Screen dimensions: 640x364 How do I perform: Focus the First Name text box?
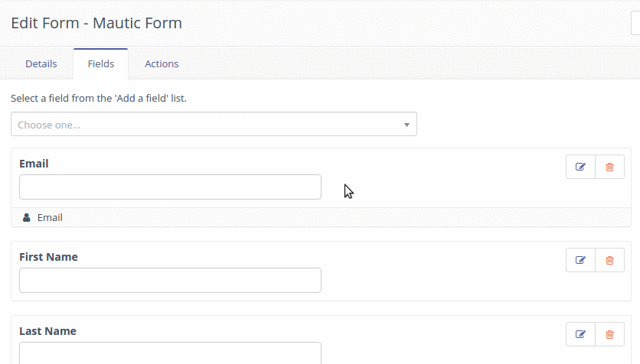tap(170, 281)
